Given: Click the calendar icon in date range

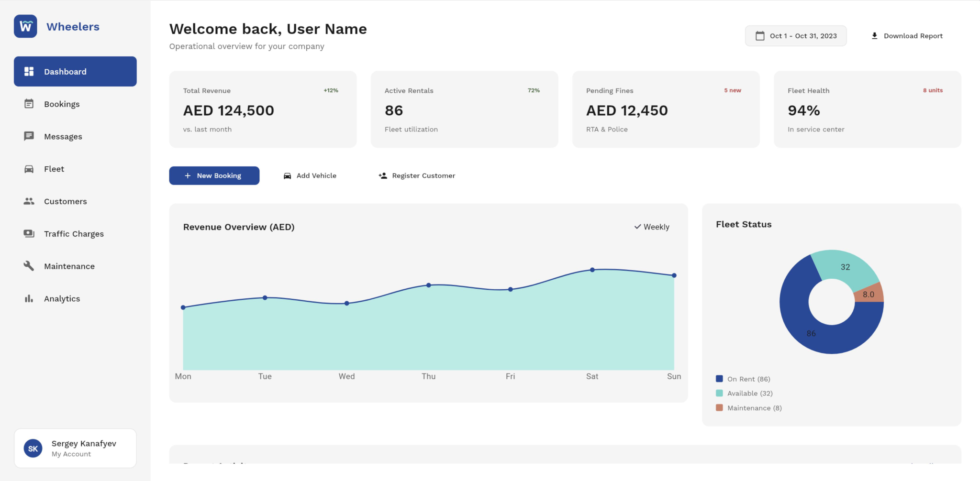Looking at the screenshot, I should pyautogui.click(x=760, y=36).
